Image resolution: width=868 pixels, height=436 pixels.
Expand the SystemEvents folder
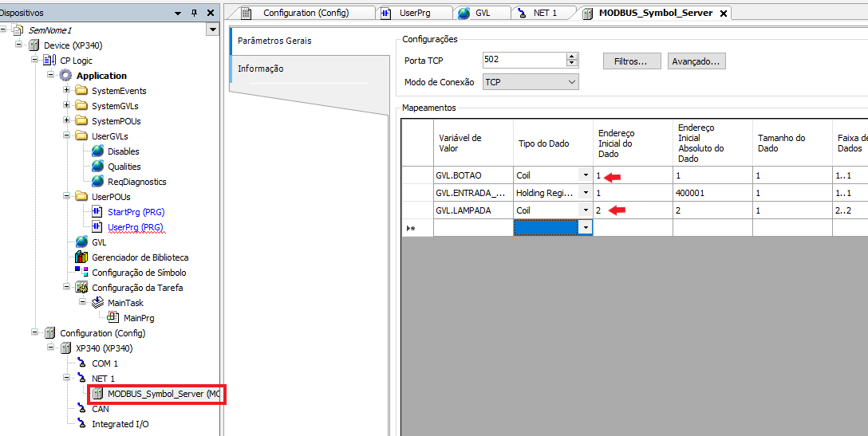coord(67,91)
